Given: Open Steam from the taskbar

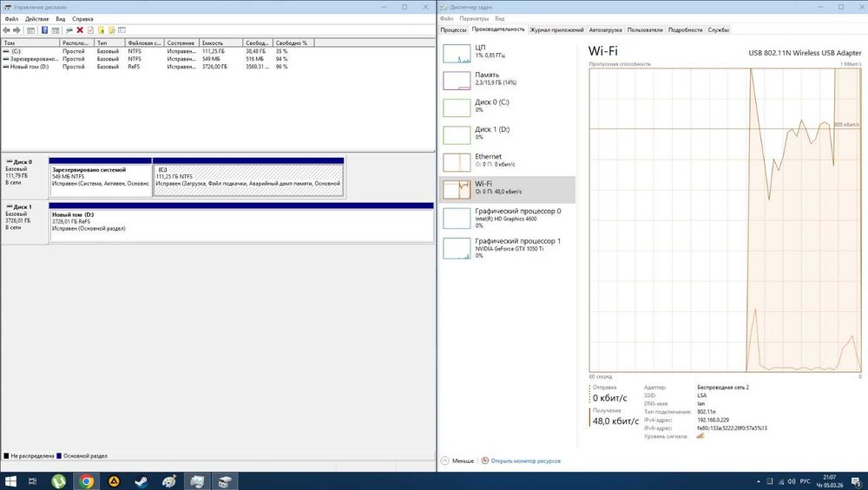Looking at the screenshot, I should (141, 481).
